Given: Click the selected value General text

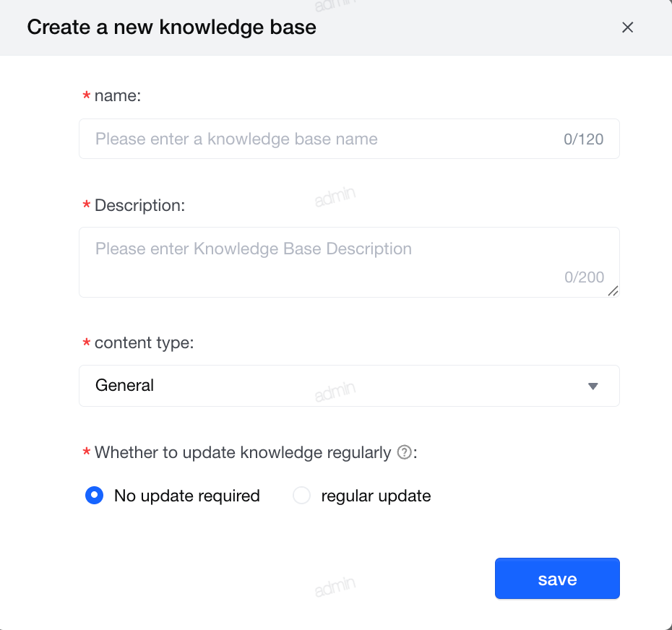Looking at the screenshot, I should point(124,385).
